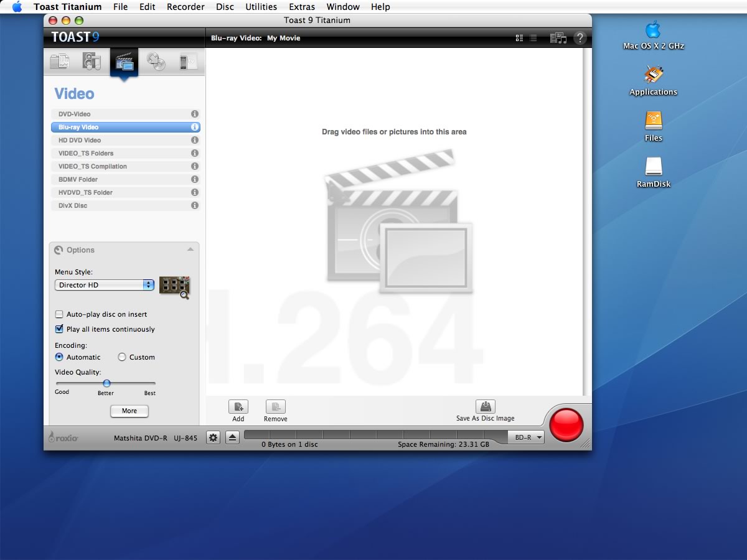Open the Extras menu
747x560 pixels.
[302, 7]
